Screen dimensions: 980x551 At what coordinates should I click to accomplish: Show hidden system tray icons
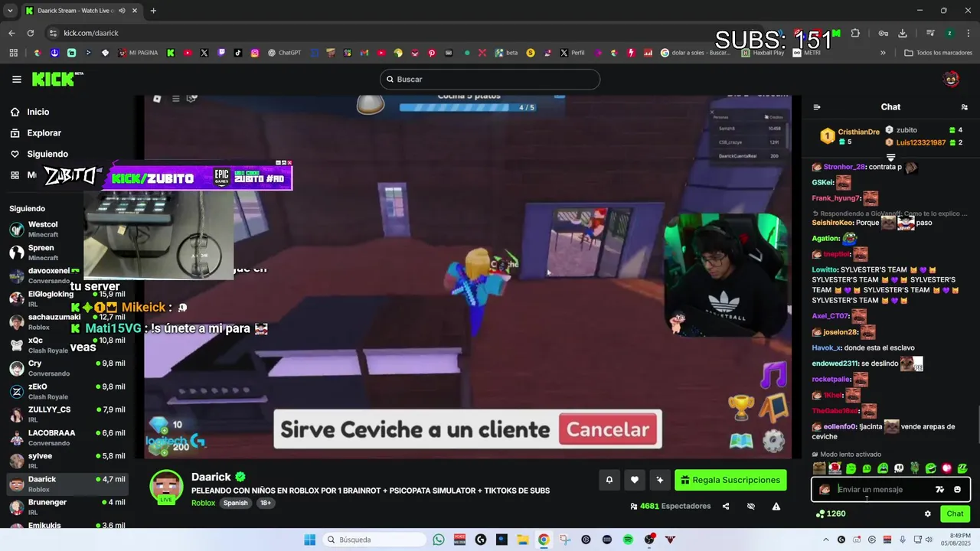point(825,540)
